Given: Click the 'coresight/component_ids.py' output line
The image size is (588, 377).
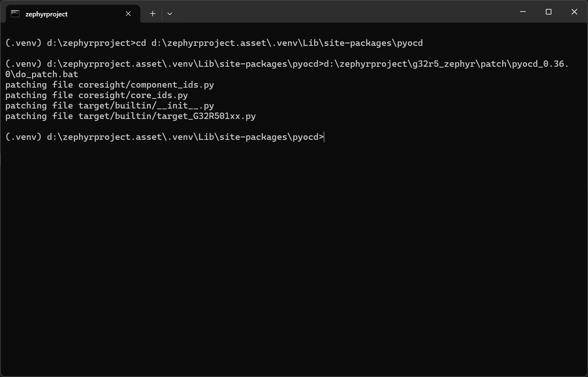Looking at the screenshot, I should point(146,85).
